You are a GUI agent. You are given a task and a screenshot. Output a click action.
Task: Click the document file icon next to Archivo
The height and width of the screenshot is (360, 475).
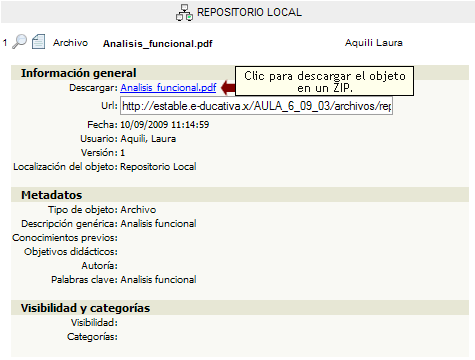coord(38,42)
